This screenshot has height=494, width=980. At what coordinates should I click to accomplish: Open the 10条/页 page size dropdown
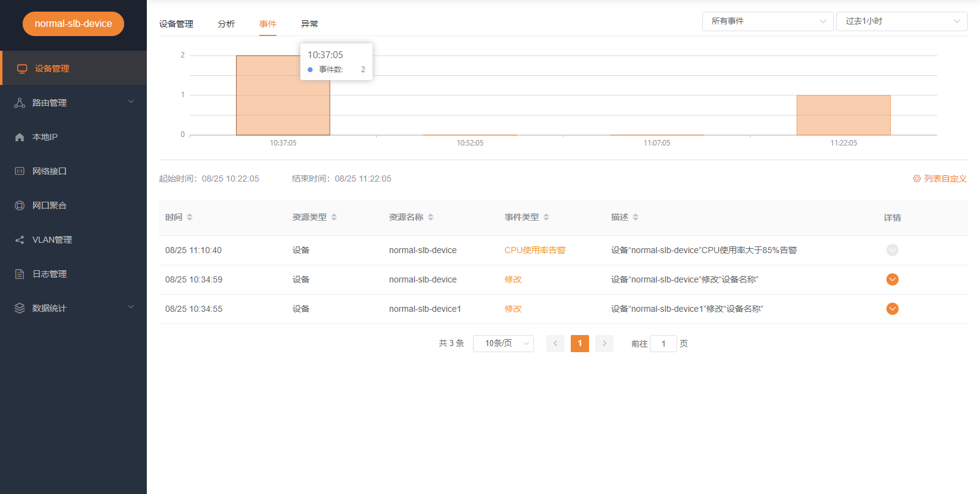(x=503, y=344)
